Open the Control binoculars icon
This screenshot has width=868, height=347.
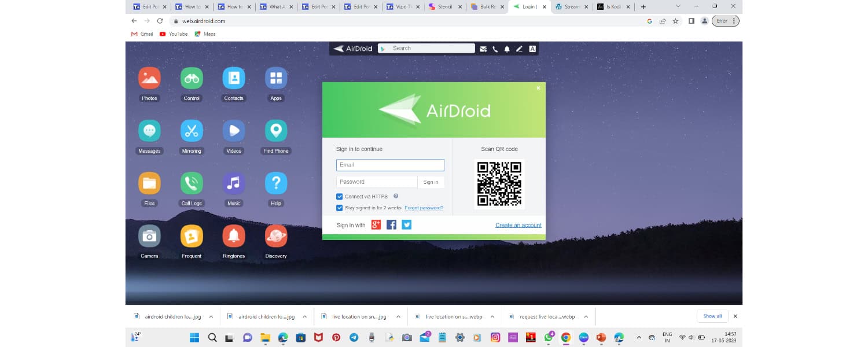[192, 78]
